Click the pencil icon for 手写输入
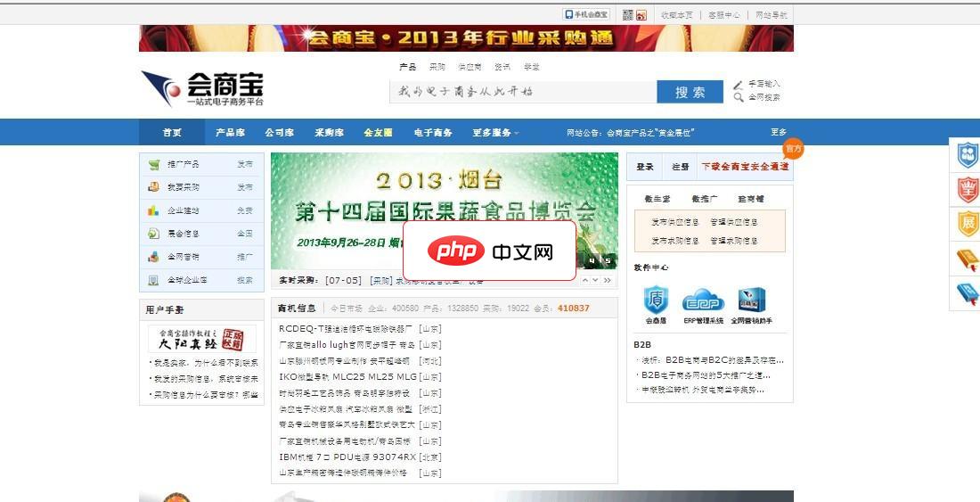This screenshot has width=980, height=502. (739, 85)
